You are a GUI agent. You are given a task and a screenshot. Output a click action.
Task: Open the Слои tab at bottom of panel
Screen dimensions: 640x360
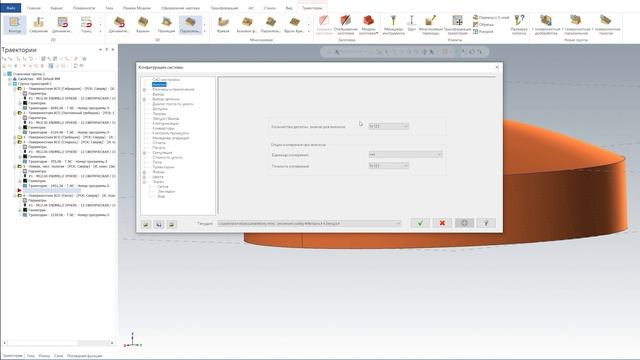click(58, 356)
